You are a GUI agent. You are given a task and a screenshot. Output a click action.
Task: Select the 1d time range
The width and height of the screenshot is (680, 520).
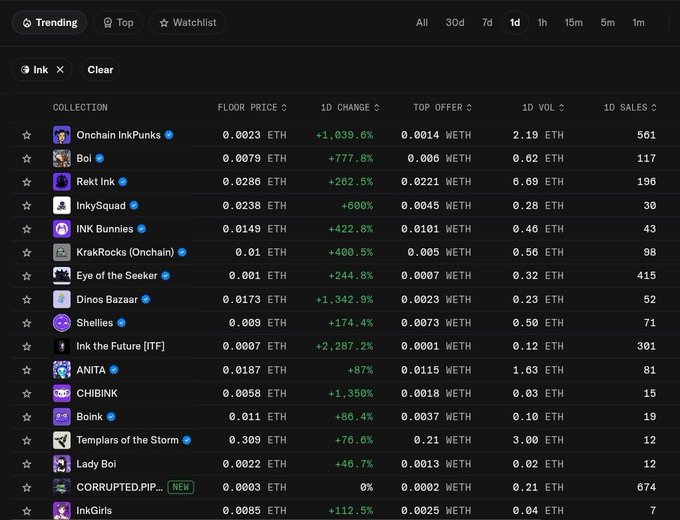click(x=515, y=23)
